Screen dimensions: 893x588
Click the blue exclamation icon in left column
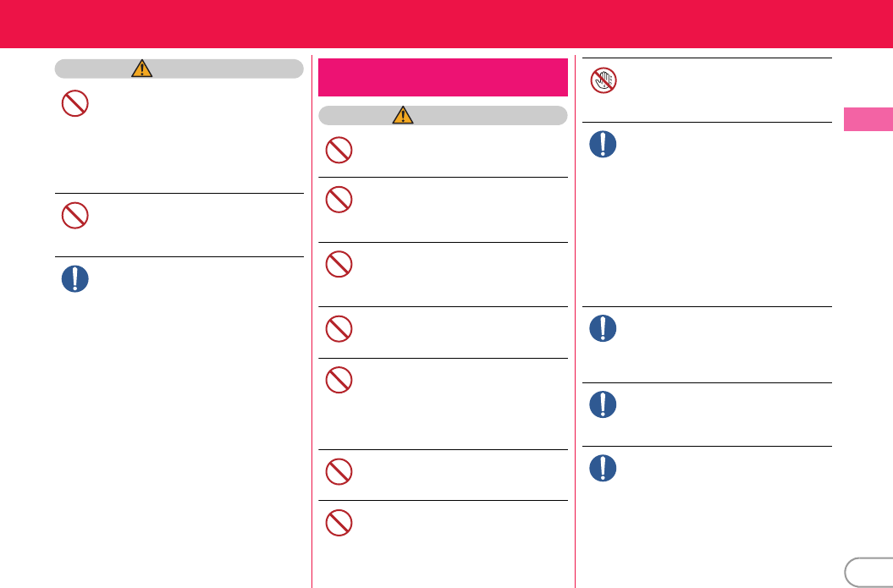[x=74, y=279]
